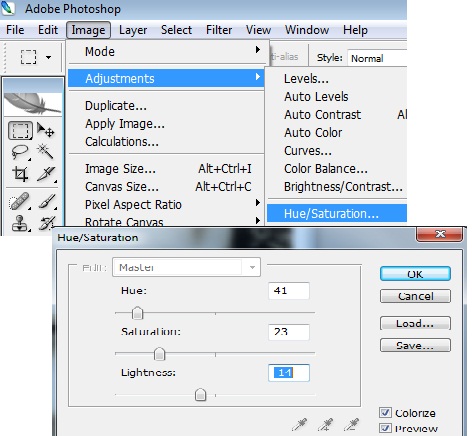Viewport: 472px width, 436px height.
Task: Expand the Adjustments submenu
Action: [166, 78]
